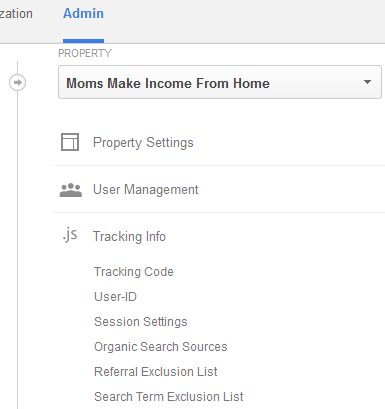This screenshot has height=409, width=385.
Task: Open Session Settings
Action: point(141,322)
